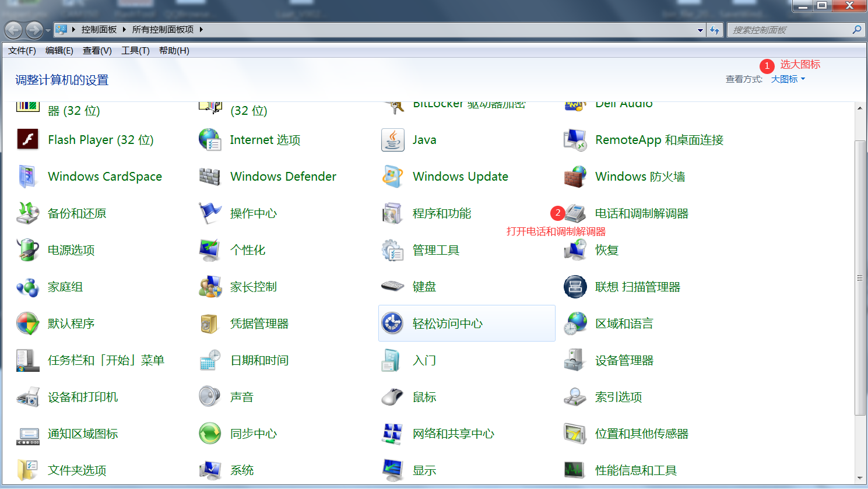
Task: Click the Forward navigation button
Action: (34, 30)
